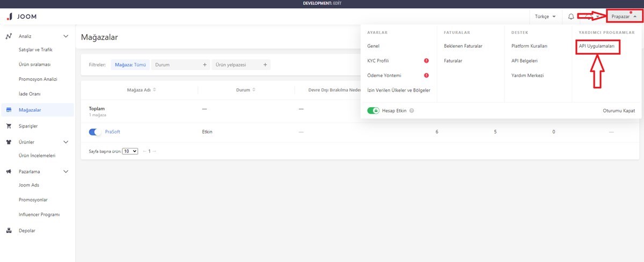This screenshot has width=644, height=262.
Task: Open the Türkçe language dropdown
Action: click(x=545, y=17)
